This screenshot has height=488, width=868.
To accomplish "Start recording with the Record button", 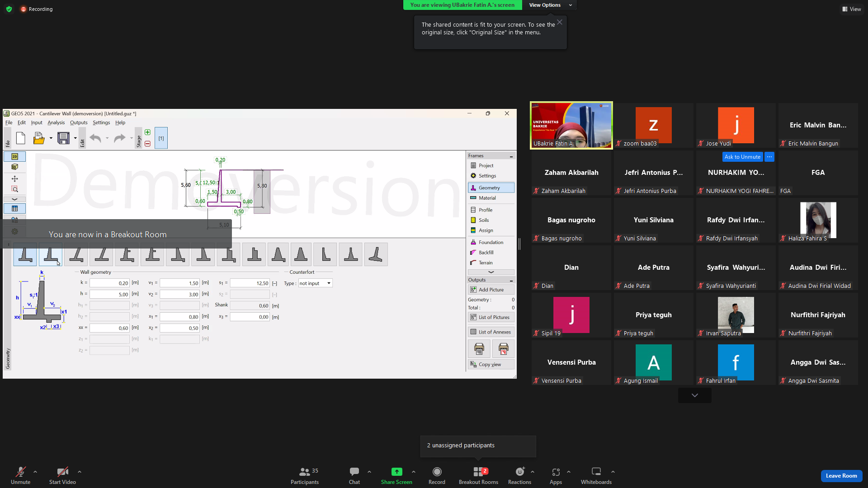I will tap(437, 476).
